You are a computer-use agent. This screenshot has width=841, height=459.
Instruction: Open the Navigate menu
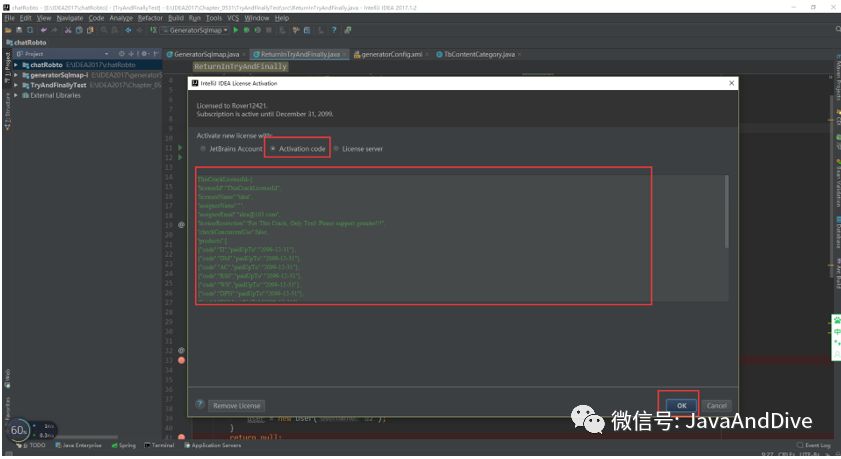pos(70,18)
